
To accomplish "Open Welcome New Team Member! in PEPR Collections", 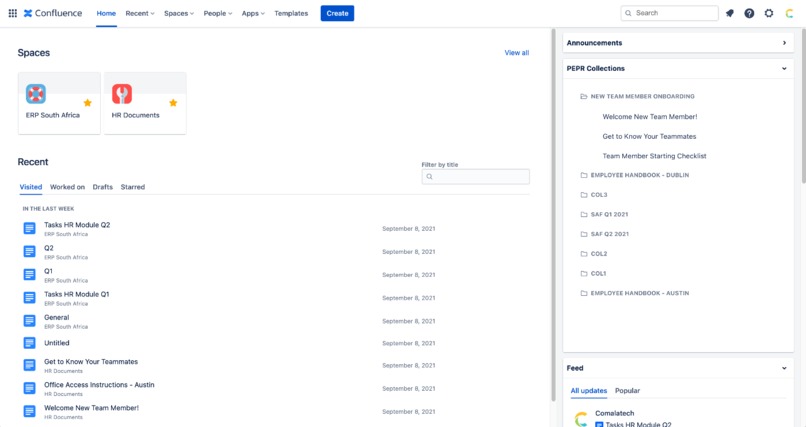I will [650, 117].
